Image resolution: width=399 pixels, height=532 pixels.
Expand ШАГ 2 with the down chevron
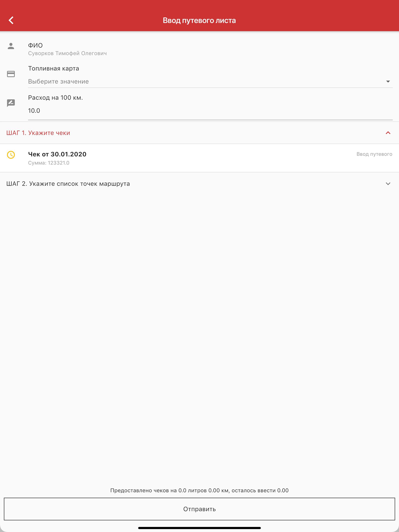[388, 184]
